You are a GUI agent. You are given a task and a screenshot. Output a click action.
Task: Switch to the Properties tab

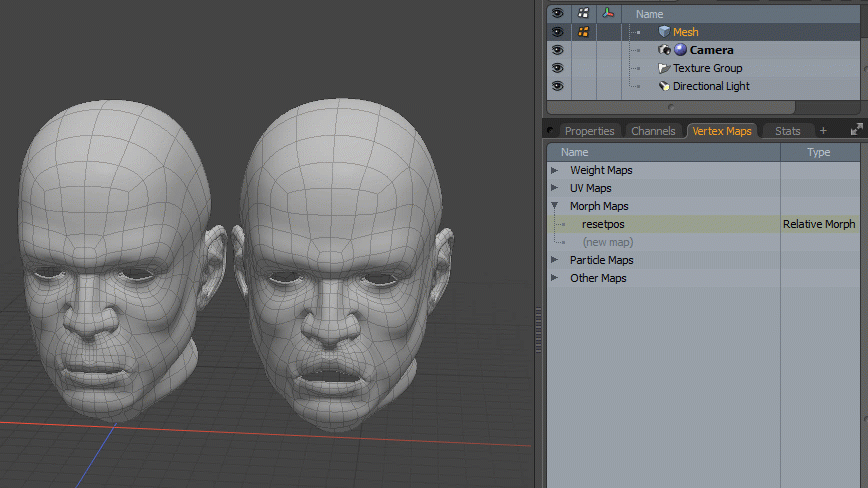(589, 131)
